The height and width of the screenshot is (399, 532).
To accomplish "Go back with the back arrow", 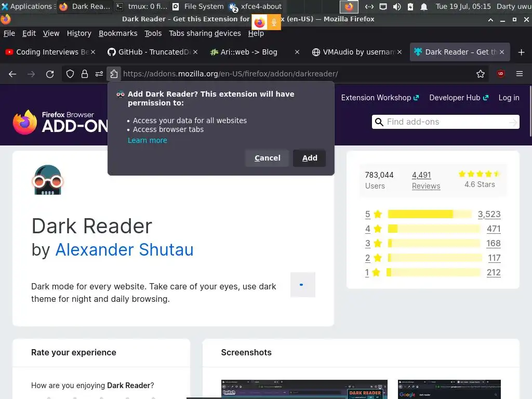I will pyautogui.click(x=12, y=74).
